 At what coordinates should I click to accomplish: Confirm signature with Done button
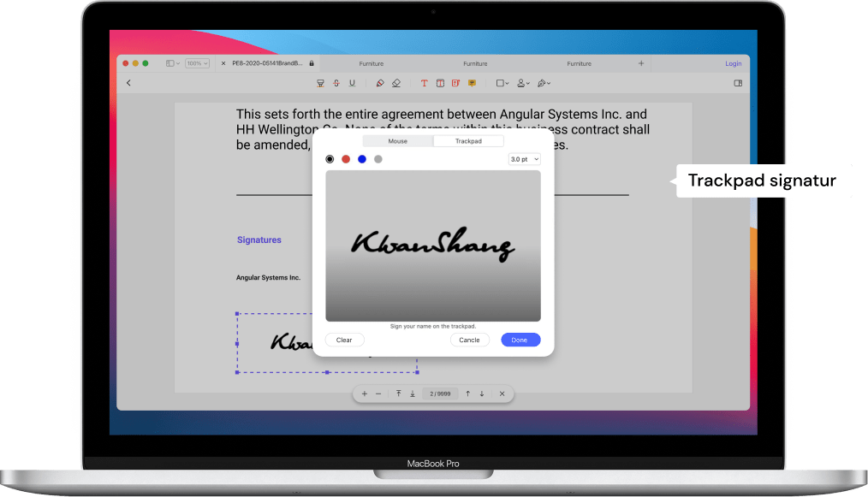[520, 340]
